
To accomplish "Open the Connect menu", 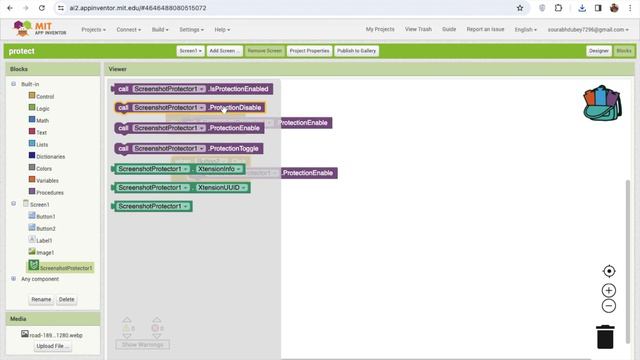I will pyautogui.click(x=129, y=29).
